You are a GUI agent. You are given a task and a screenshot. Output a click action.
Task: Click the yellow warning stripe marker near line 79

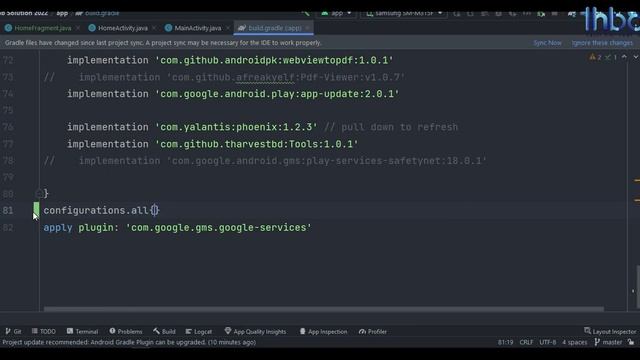tap(637, 180)
